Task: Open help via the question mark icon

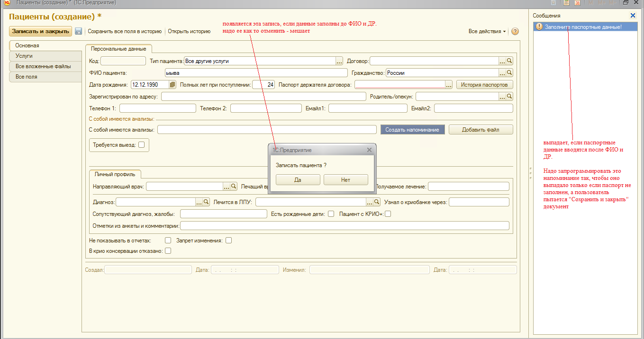Action: 515,31
